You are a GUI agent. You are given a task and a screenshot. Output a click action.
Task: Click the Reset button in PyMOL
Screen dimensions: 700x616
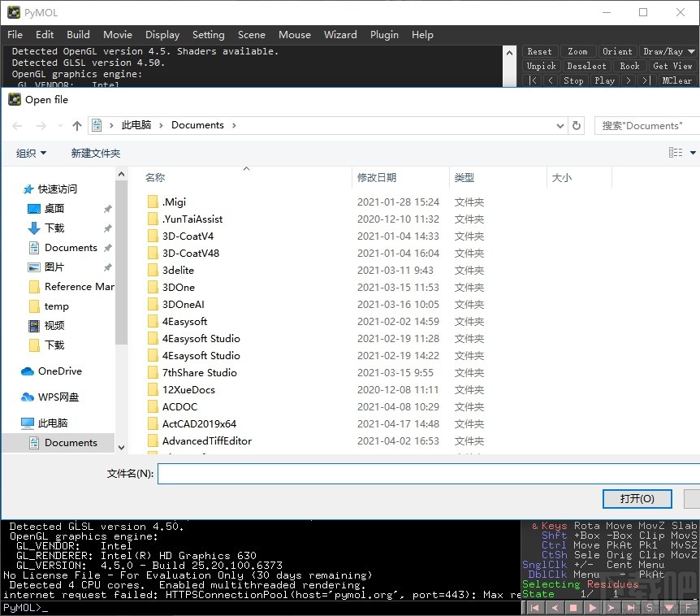click(539, 51)
